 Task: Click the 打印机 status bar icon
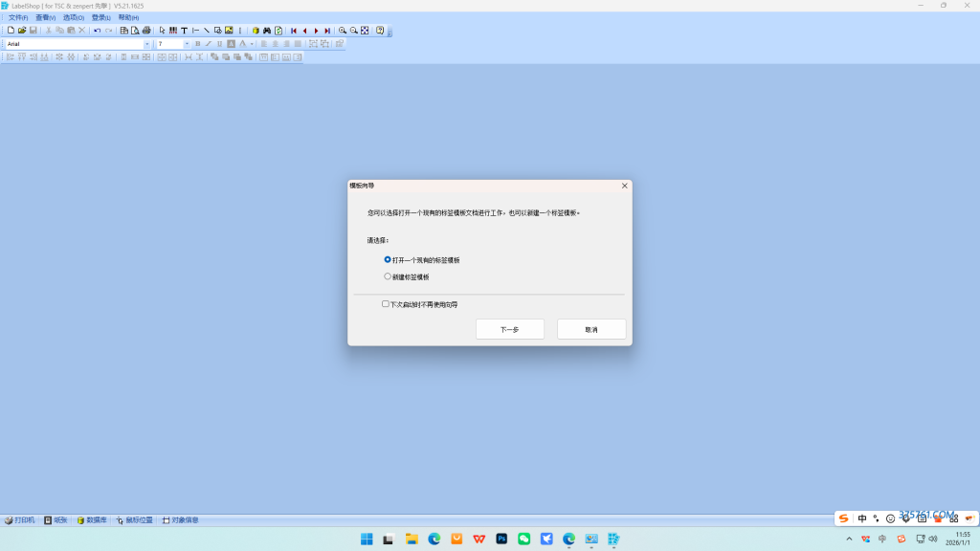pyautogui.click(x=19, y=520)
